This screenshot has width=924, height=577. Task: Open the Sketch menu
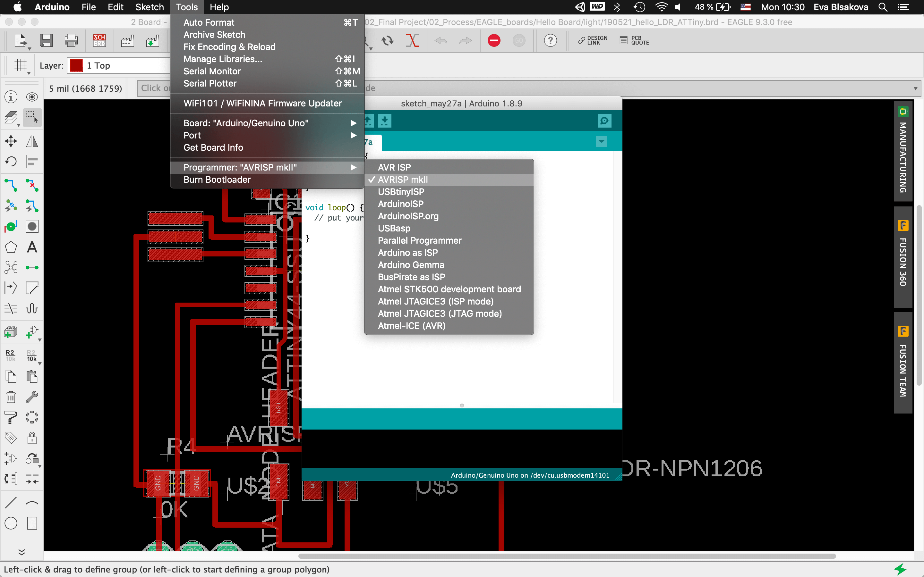(x=149, y=7)
